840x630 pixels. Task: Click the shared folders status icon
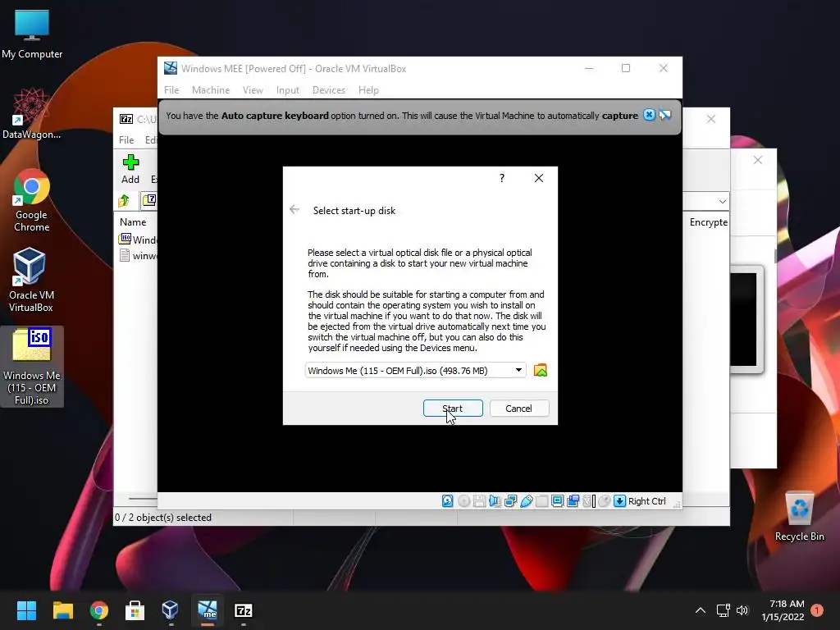click(541, 501)
